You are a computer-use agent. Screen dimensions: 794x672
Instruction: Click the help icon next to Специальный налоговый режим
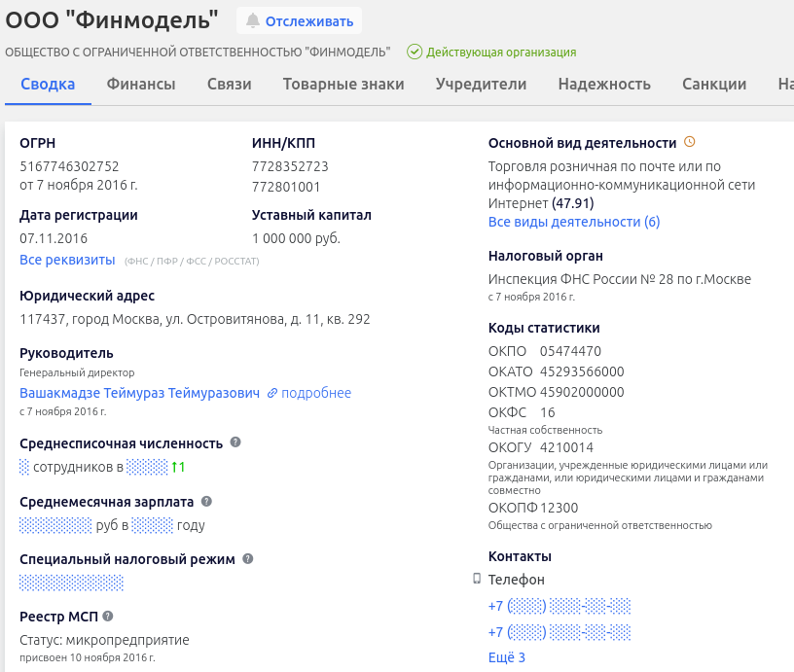248,559
